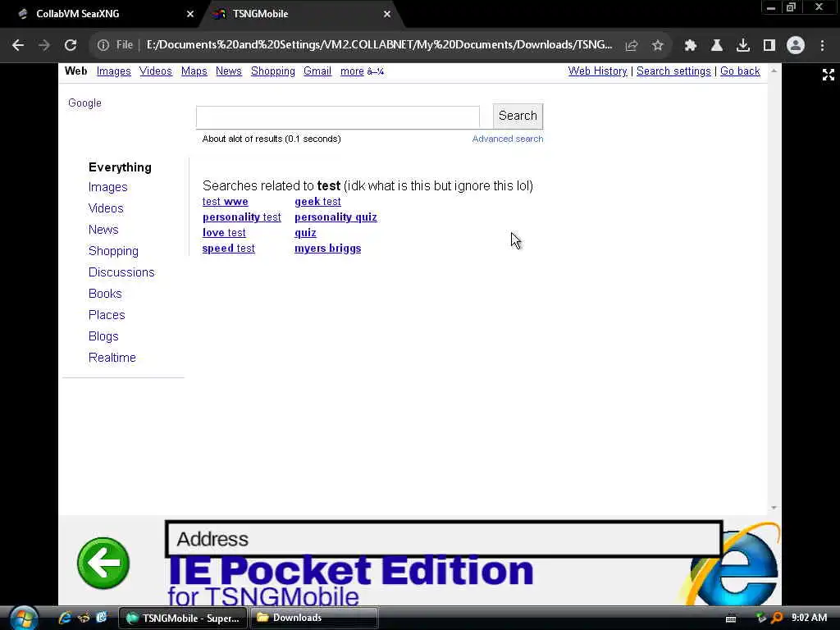Open the File site information icon
Image resolution: width=840 pixels, height=630 pixels.
click(x=103, y=45)
